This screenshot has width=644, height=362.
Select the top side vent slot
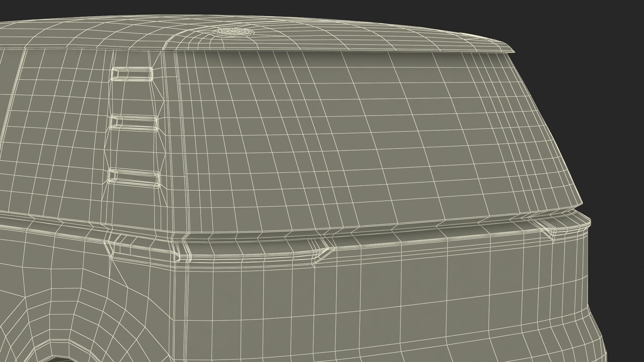tap(132, 74)
